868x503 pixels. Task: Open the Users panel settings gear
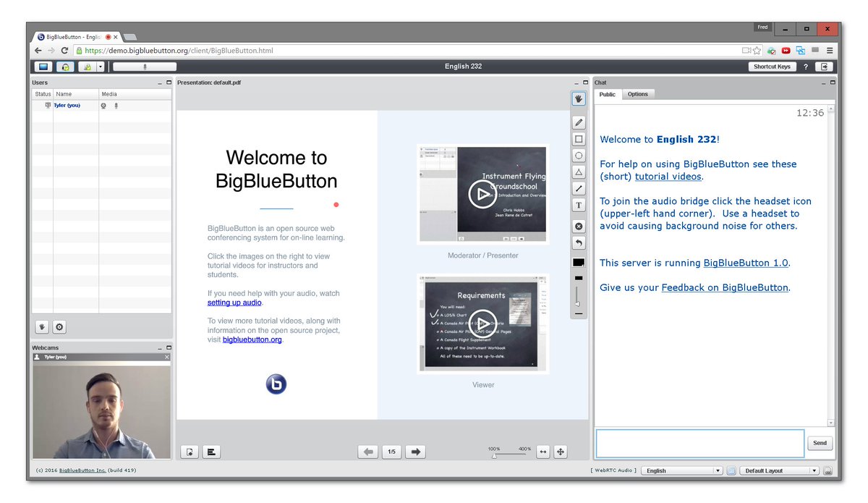click(x=59, y=327)
